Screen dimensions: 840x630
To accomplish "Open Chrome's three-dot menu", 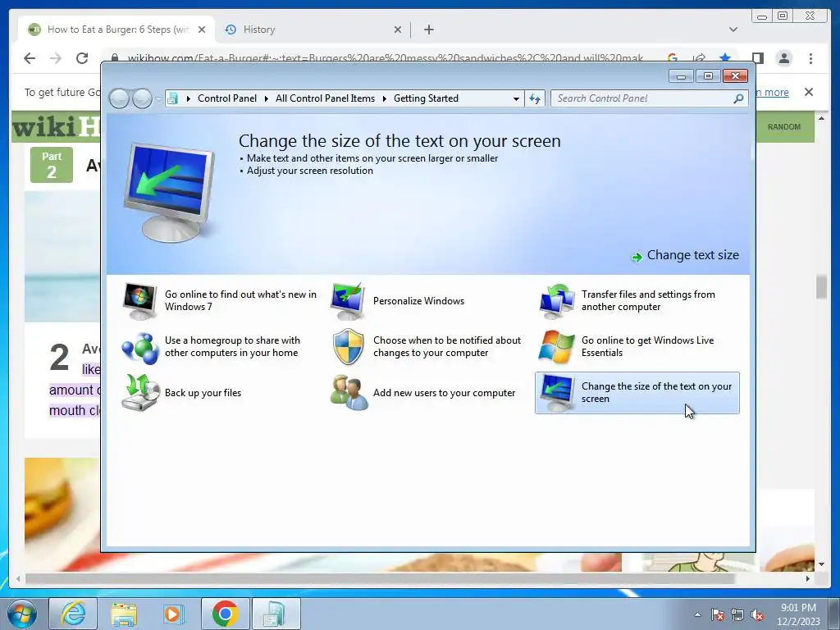I will pyautogui.click(x=810, y=58).
